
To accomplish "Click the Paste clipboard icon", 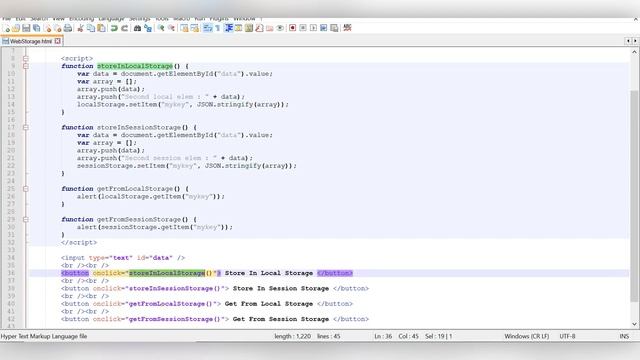I will pos(101,28).
